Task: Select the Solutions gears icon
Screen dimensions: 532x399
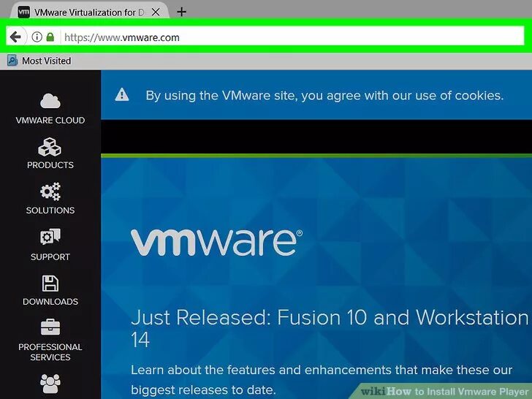Action: [50, 191]
